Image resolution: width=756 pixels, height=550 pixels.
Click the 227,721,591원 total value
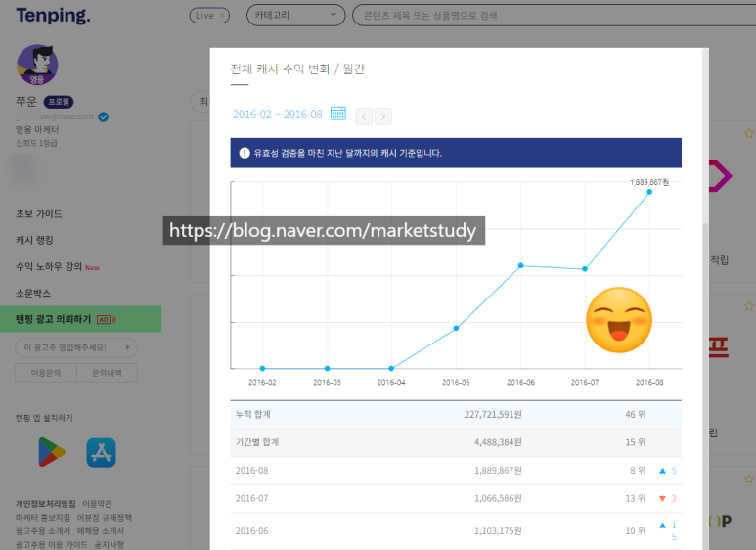(493, 414)
